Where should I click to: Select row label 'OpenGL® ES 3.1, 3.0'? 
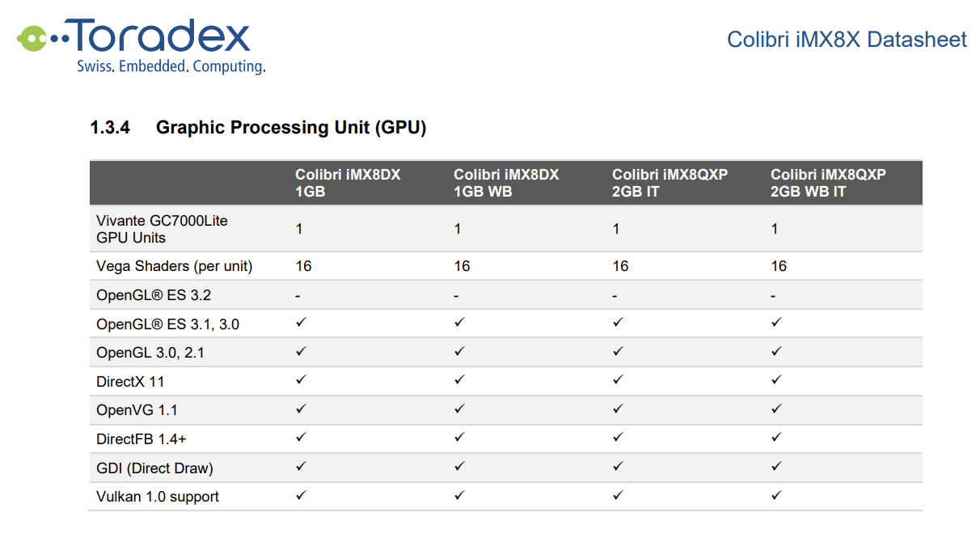point(167,324)
